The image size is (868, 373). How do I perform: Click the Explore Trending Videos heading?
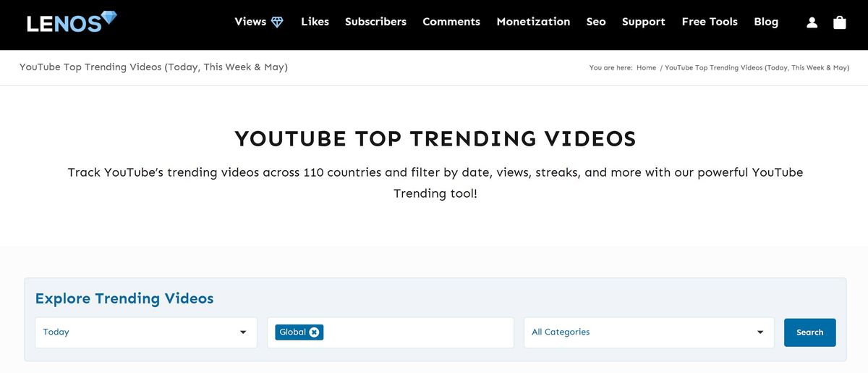(124, 298)
